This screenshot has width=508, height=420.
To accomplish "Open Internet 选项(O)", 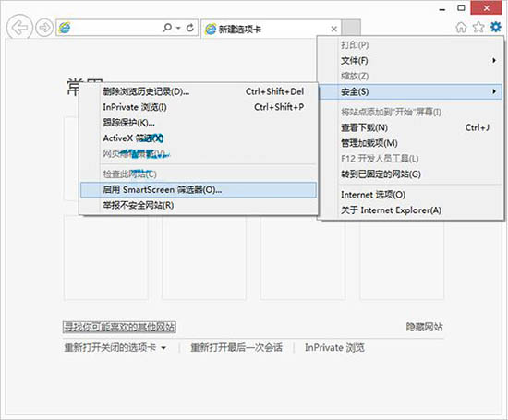I will coord(410,195).
